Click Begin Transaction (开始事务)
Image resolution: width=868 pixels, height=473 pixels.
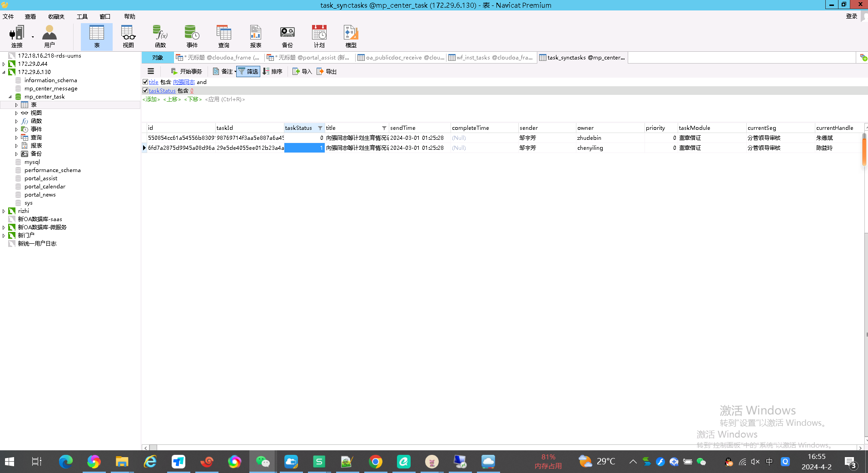click(186, 71)
